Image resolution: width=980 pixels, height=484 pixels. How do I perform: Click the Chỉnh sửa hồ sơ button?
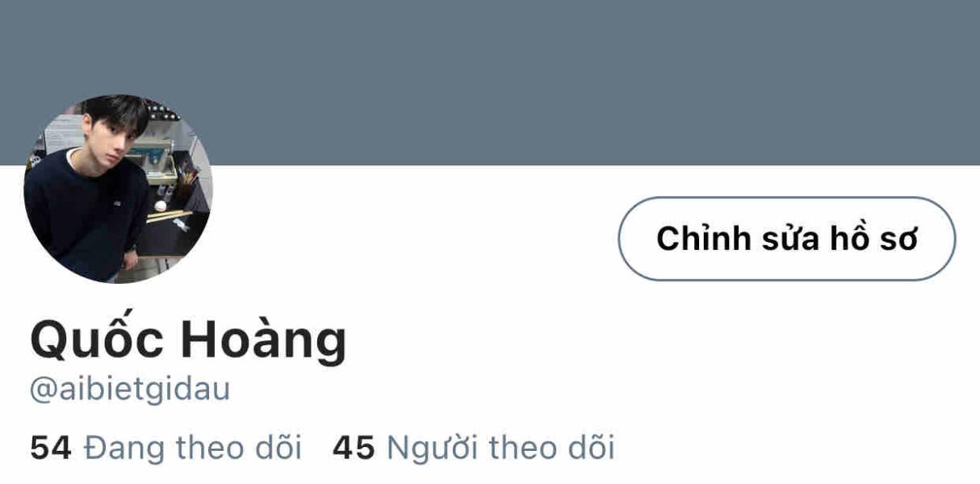click(x=787, y=239)
